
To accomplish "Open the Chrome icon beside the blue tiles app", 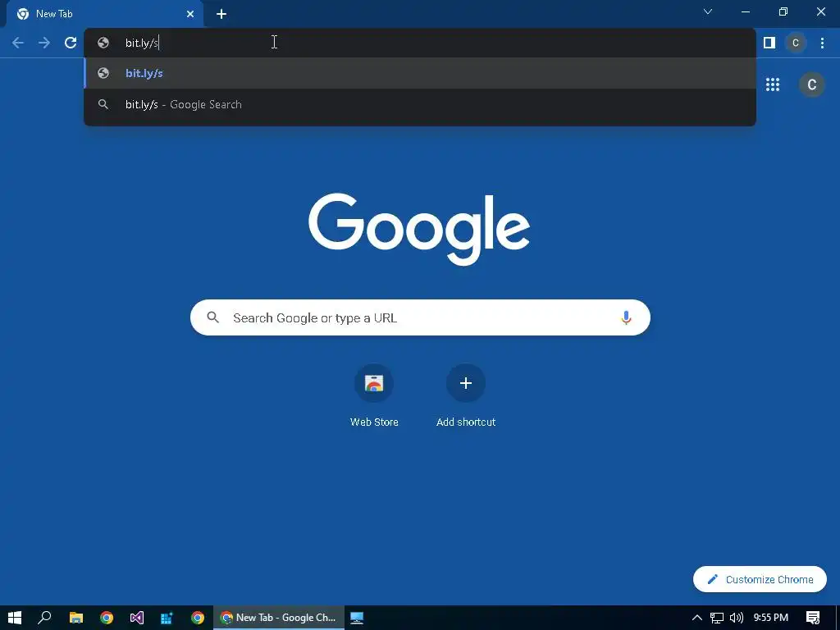I will tap(198, 618).
